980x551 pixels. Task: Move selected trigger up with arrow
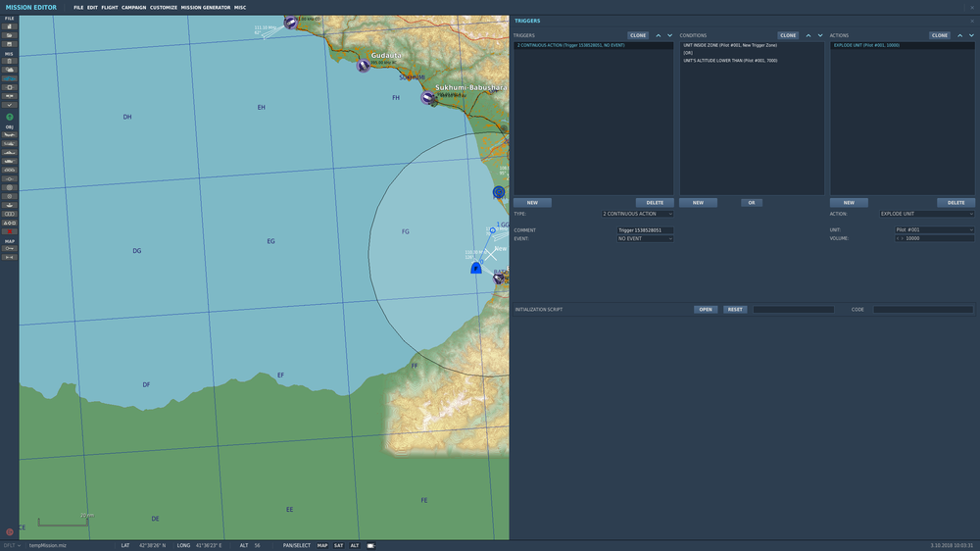[659, 35]
